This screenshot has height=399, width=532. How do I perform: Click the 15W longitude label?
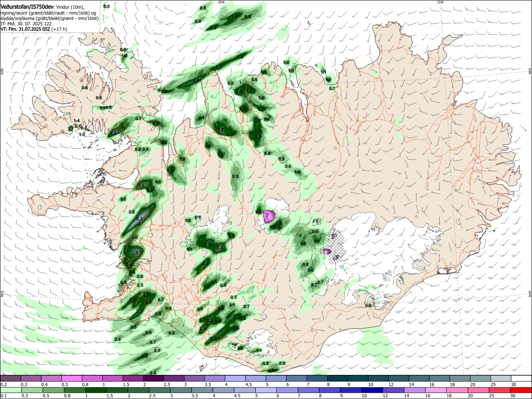(440, 2)
